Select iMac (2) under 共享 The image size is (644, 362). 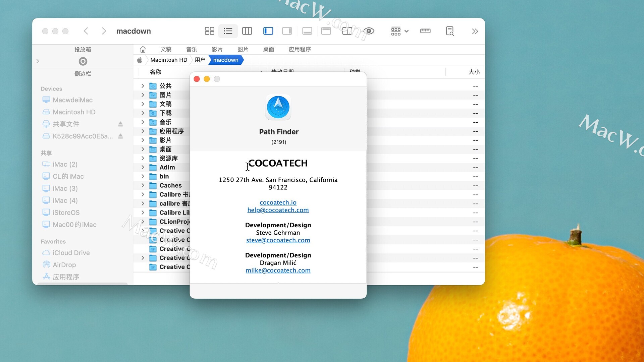coord(65,164)
